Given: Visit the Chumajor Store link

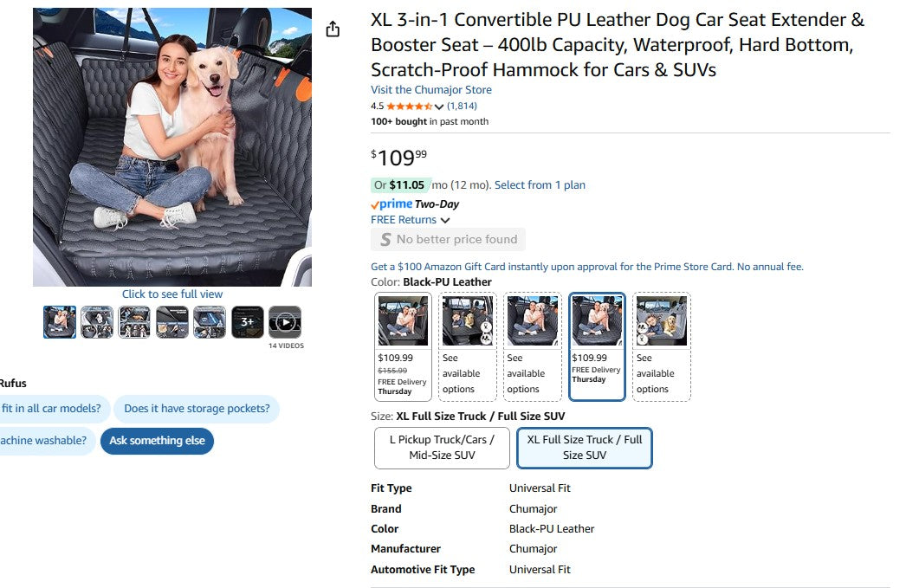Looking at the screenshot, I should click(430, 89).
